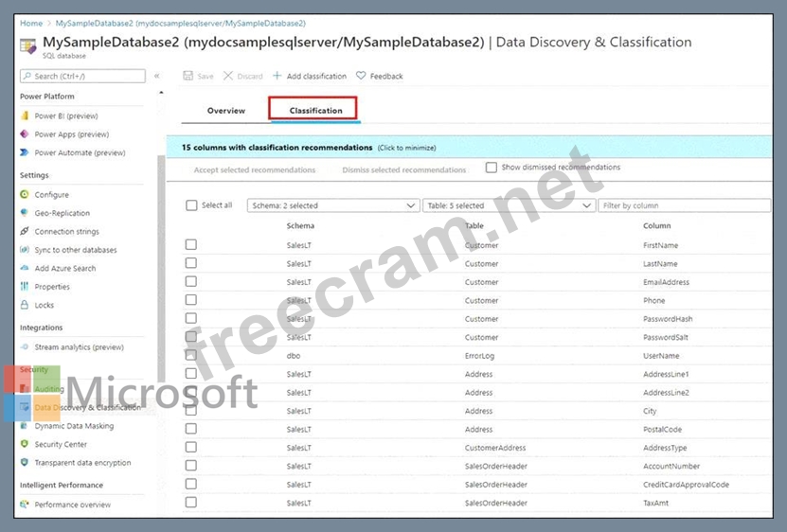Viewport: 787px width, 532px height.
Task: Check the Phone row checkbox
Action: (x=190, y=300)
